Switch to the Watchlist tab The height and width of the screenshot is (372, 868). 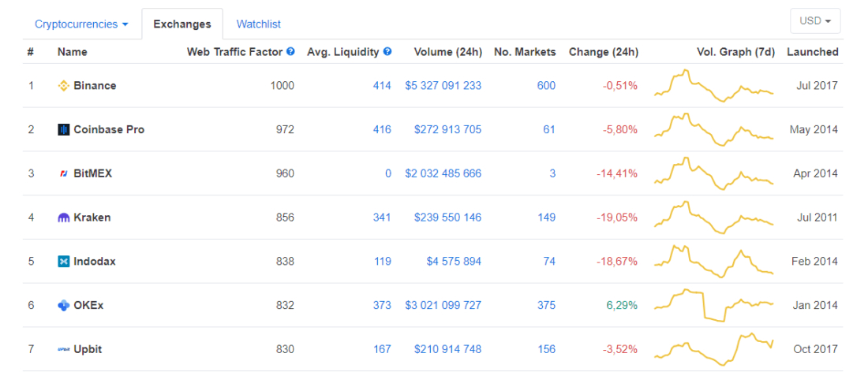click(x=259, y=24)
